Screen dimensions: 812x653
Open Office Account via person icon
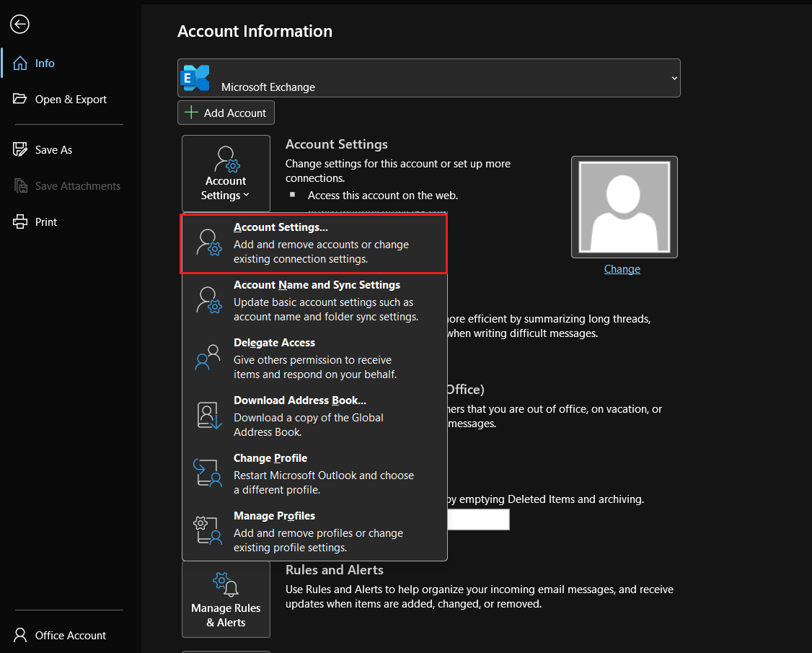(20, 636)
